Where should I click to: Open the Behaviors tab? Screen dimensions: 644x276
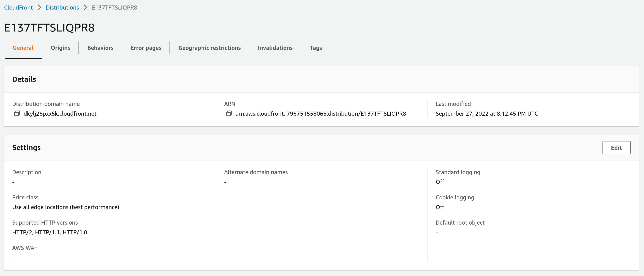tap(100, 48)
